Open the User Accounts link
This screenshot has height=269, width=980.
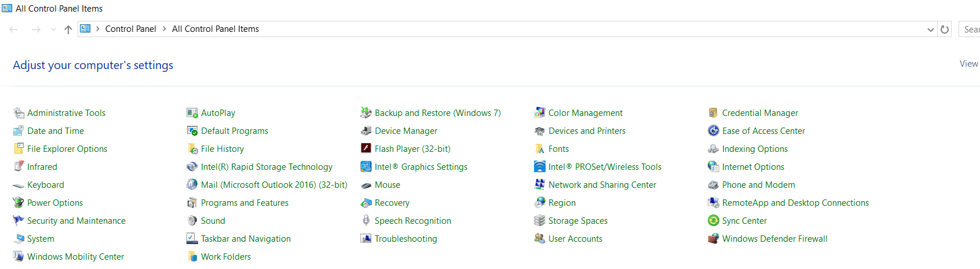point(575,239)
